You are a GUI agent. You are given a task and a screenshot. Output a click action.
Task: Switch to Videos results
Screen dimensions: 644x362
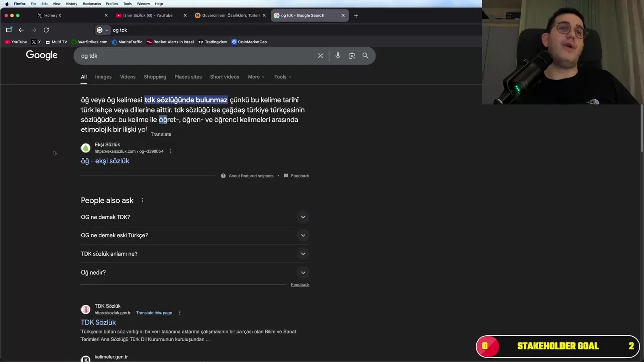click(128, 77)
